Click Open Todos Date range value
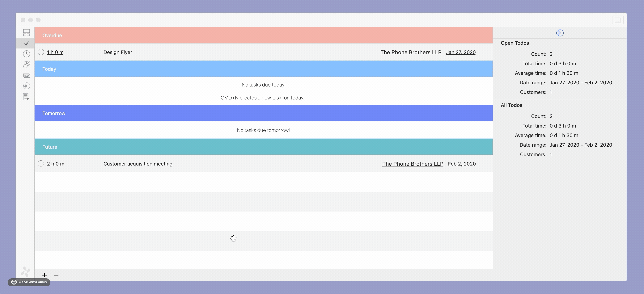Viewport: 644px width, 294px height. point(581,82)
